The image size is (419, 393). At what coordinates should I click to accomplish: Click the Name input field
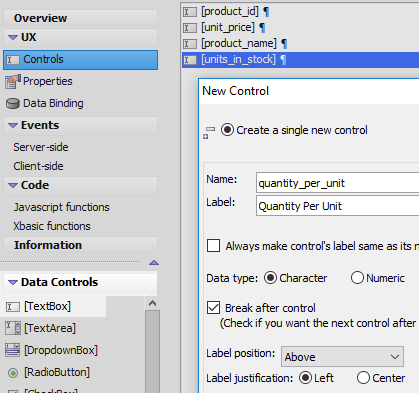(338, 183)
